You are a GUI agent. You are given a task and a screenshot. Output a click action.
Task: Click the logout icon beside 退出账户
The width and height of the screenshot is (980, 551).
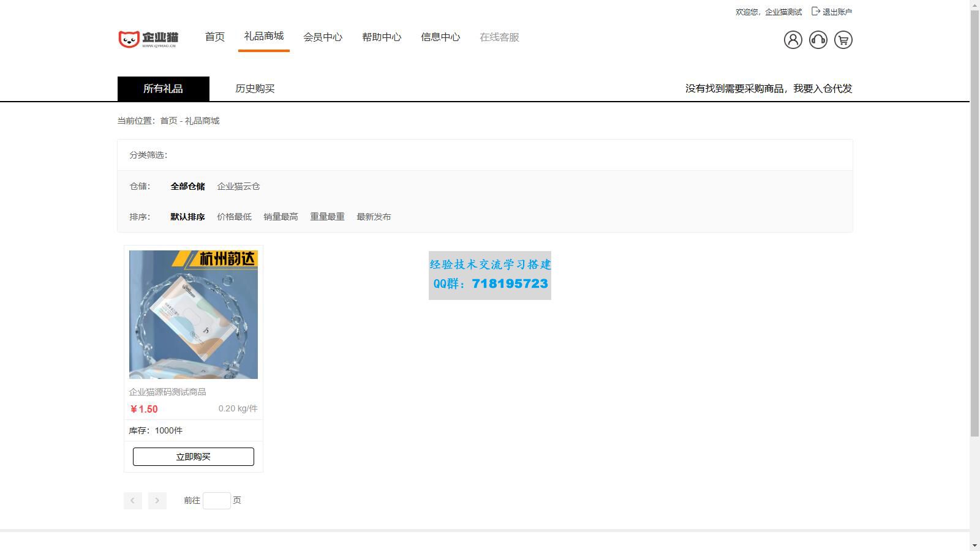coord(815,11)
